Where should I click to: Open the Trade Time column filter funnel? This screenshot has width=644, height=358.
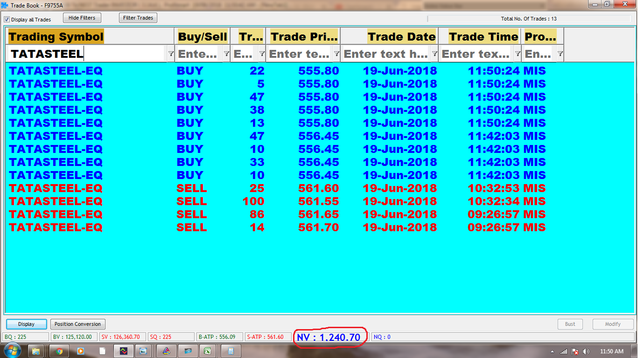pyautogui.click(x=517, y=54)
